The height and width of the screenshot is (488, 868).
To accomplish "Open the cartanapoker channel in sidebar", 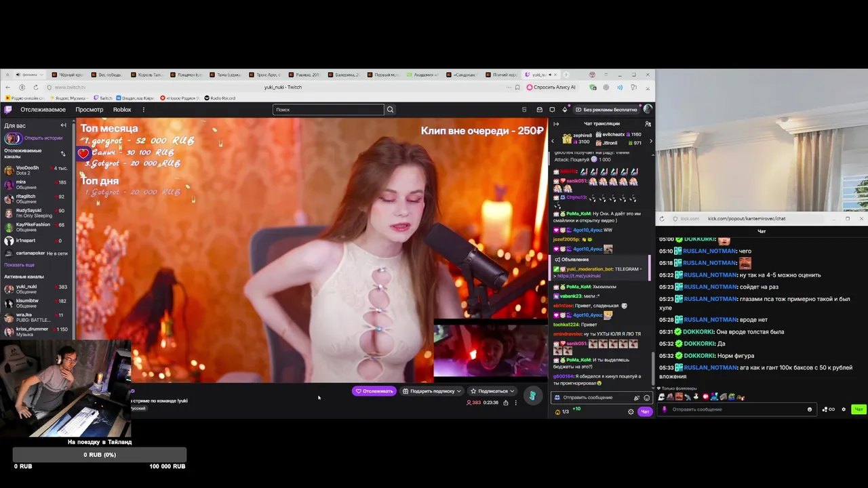I will point(37,253).
